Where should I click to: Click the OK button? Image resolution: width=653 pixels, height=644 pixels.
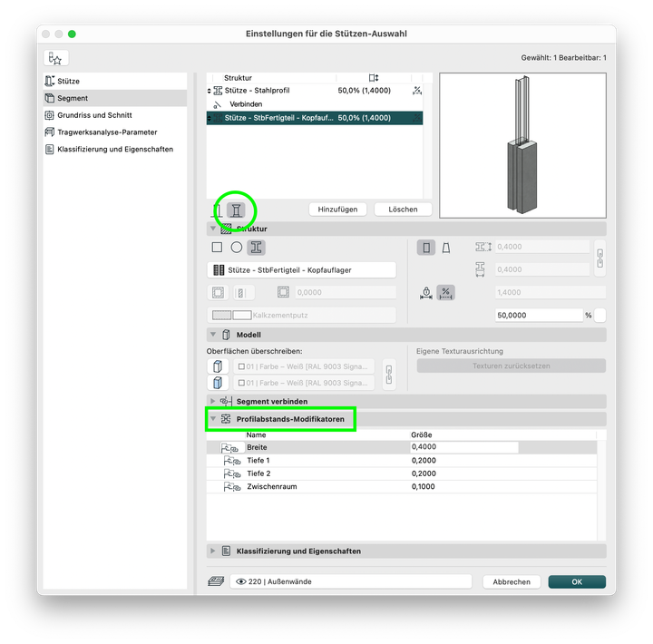tap(577, 582)
